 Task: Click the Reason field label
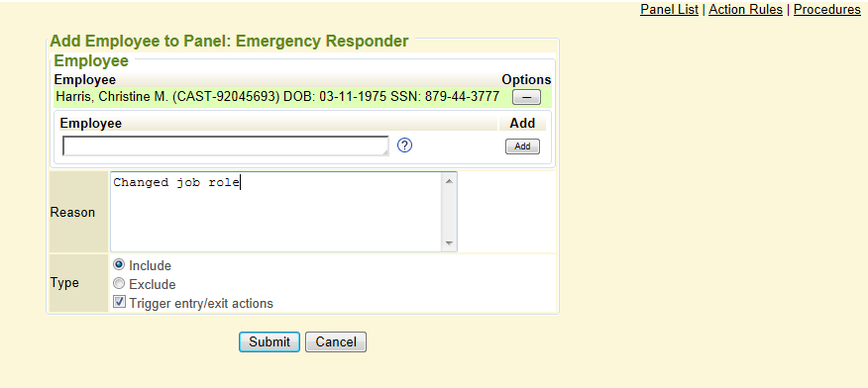[x=72, y=212]
